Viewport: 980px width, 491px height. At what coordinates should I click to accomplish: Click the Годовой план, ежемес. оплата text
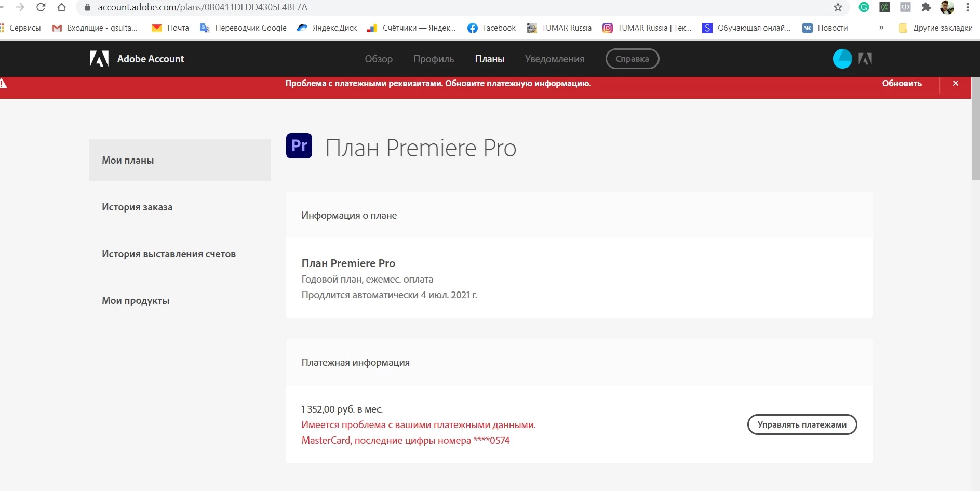(x=367, y=279)
